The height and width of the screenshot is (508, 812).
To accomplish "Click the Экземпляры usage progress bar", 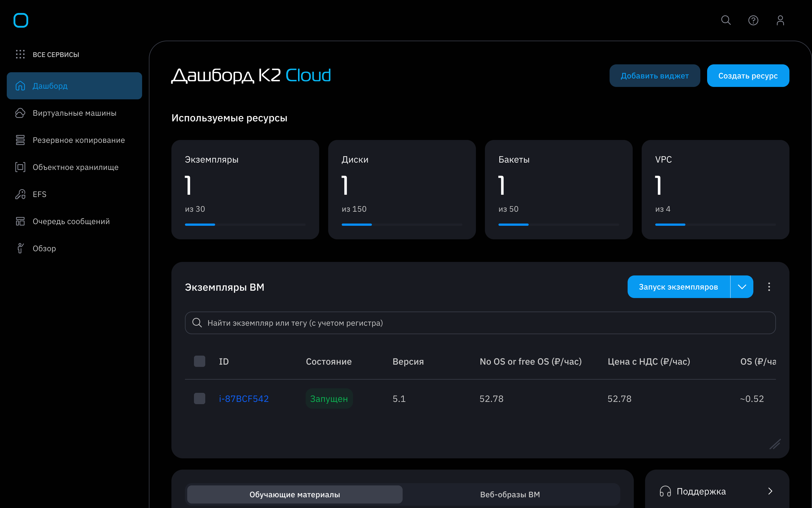I will (245, 224).
